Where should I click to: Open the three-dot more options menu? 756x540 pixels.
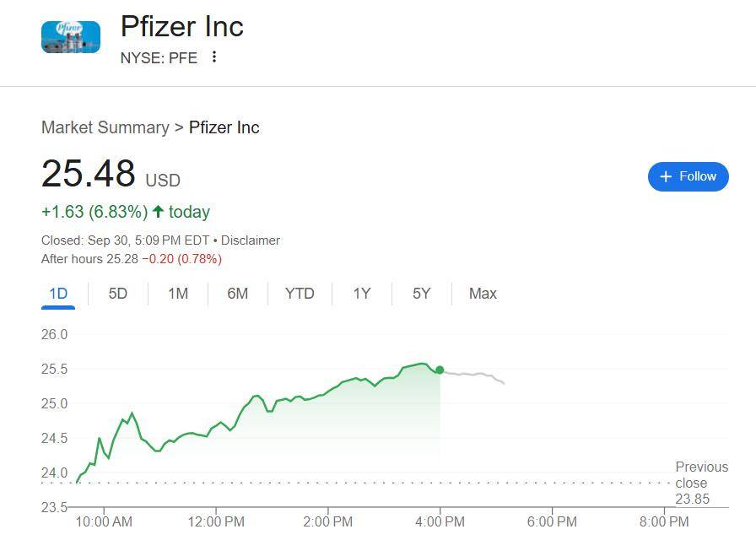pos(214,57)
